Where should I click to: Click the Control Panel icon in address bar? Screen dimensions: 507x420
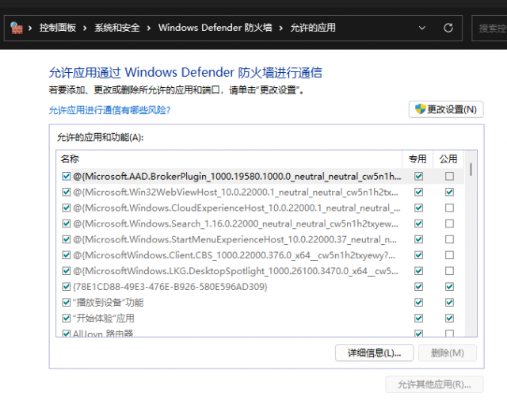[x=17, y=28]
